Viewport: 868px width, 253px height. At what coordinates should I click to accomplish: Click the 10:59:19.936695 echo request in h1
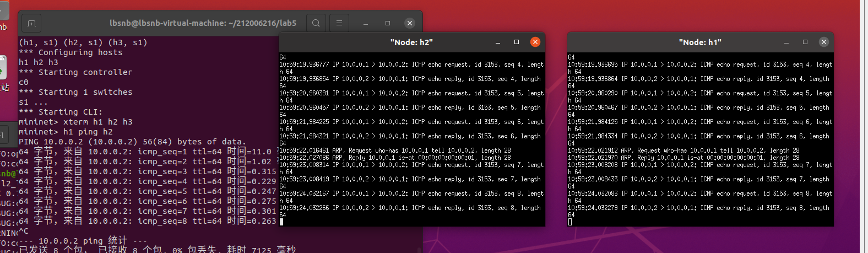(x=700, y=68)
